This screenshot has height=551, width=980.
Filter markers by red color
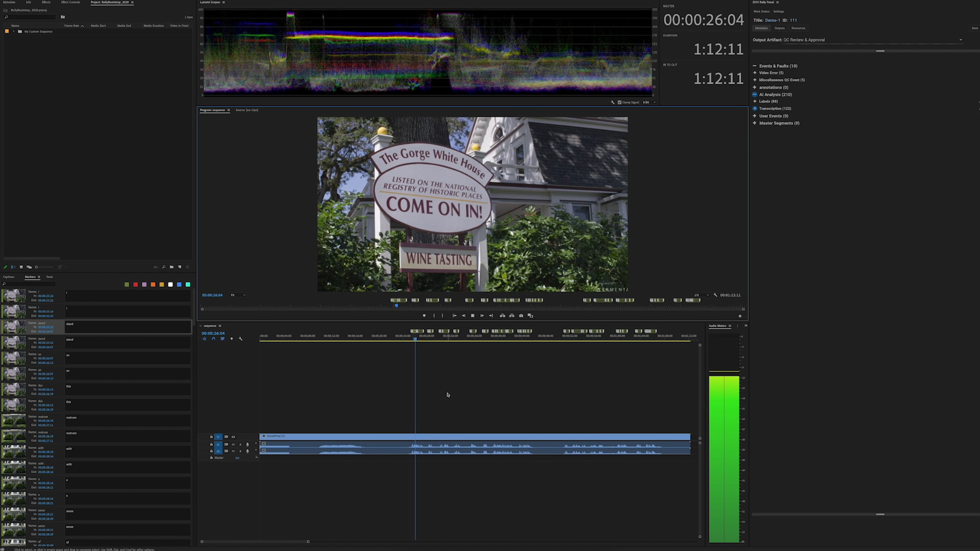(136, 284)
